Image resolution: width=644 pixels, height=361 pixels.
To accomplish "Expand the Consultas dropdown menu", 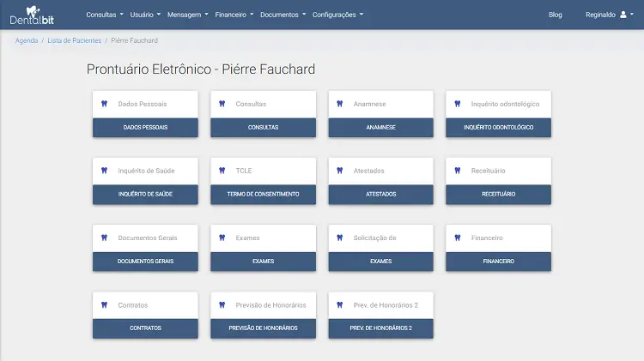I will (105, 15).
